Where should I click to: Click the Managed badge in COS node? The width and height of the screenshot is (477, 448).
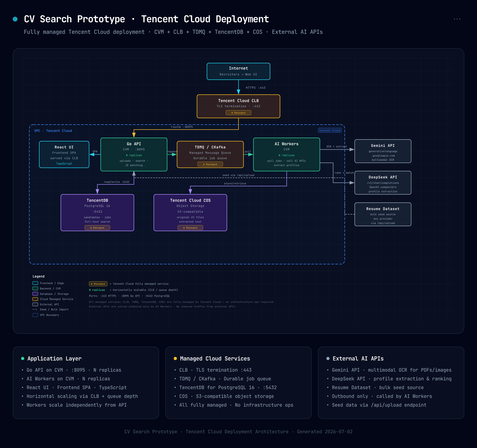190,228
